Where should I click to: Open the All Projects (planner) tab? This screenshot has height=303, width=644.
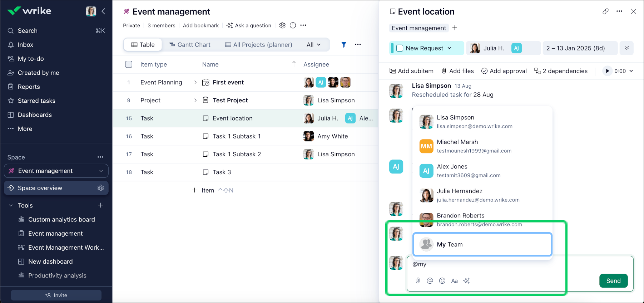point(258,45)
